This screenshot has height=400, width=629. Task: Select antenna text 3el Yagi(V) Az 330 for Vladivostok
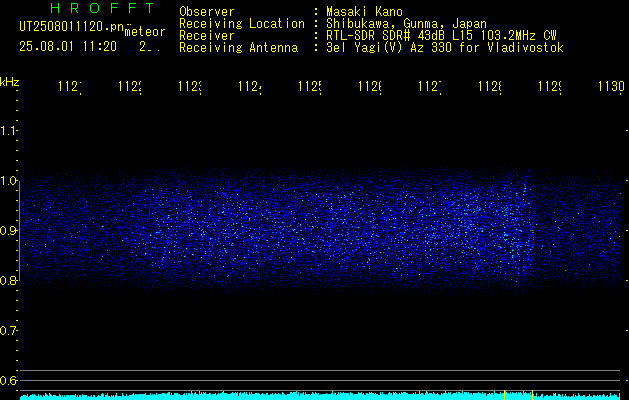pos(445,48)
